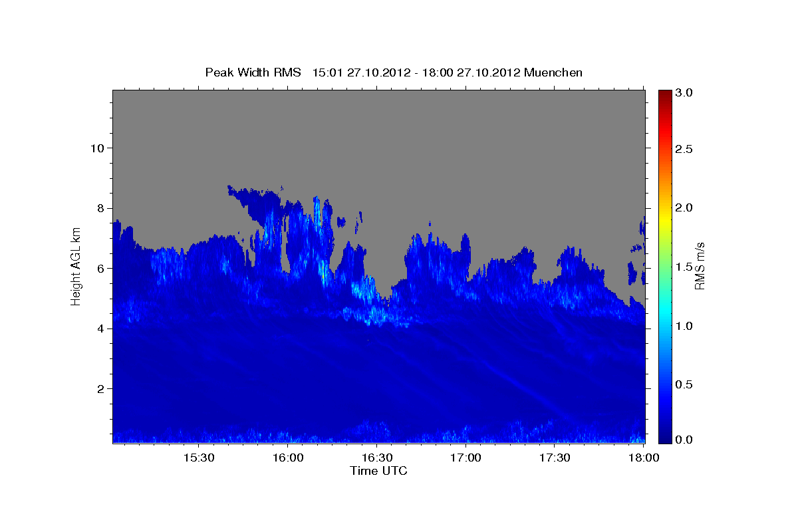
Task: Click the 15:30 time tick label
Action: pyautogui.click(x=198, y=458)
